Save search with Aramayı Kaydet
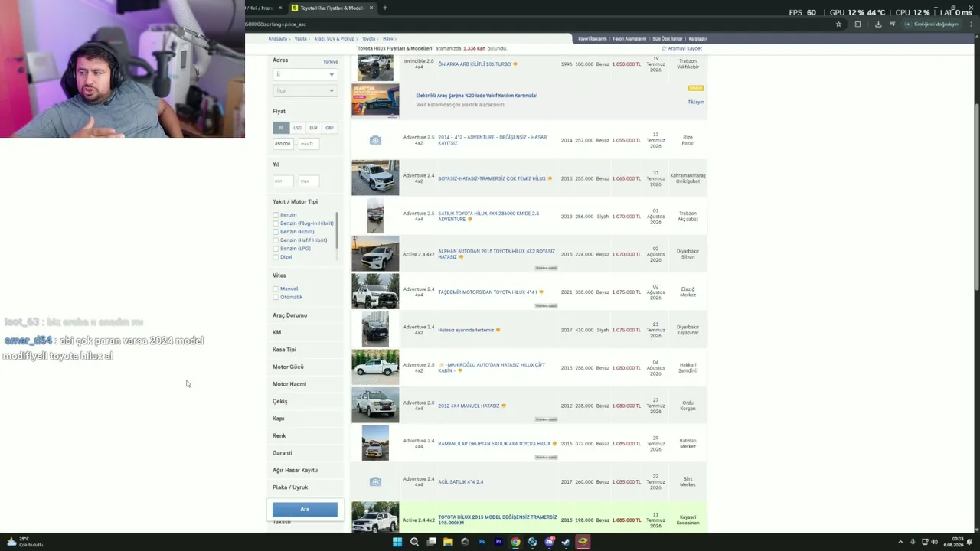 (x=682, y=48)
